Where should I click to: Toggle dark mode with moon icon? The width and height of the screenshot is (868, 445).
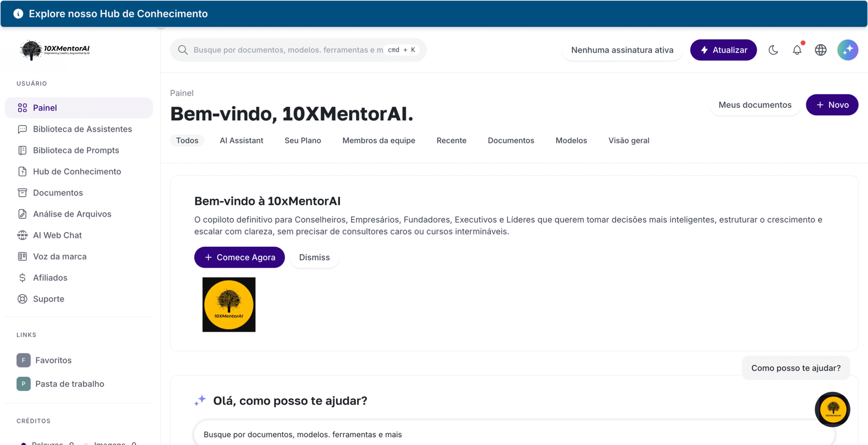tap(773, 50)
